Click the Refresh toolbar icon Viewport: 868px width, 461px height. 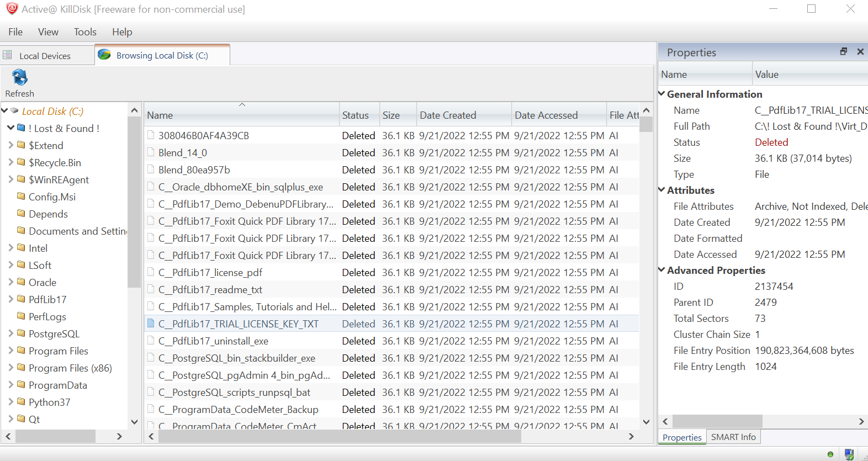point(19,77)
